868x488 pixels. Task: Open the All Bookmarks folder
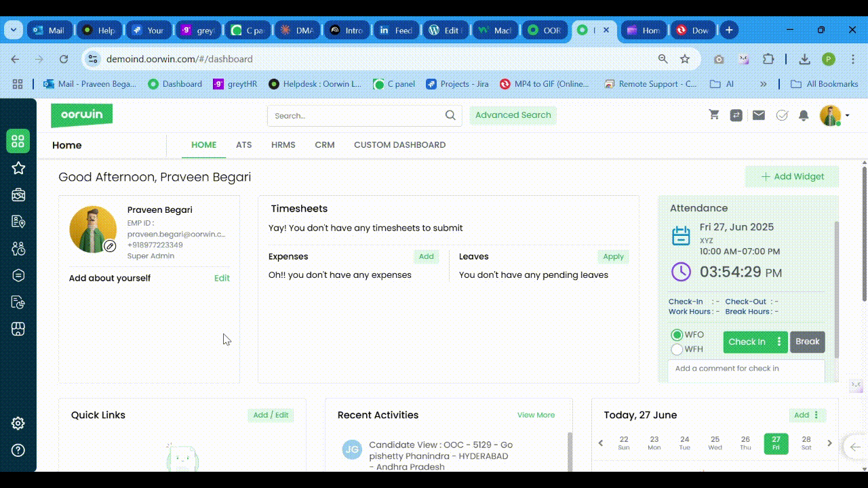coord(825,84)
